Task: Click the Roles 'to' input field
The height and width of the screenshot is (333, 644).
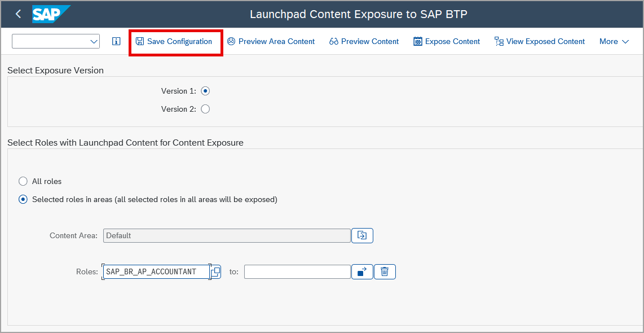Action: [x=297, y=271]
